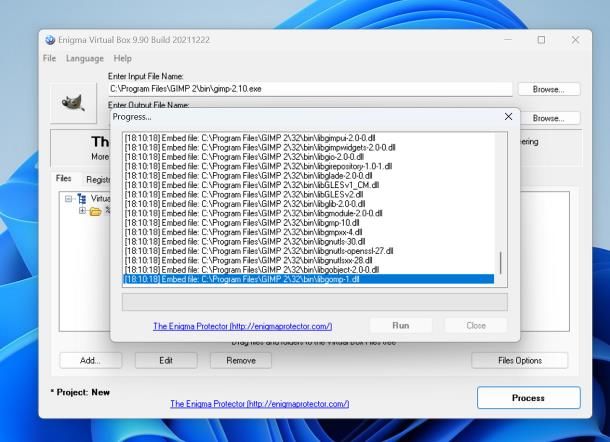Select log line for libgnutls-30.dll
The image size is (610, 442).
pos(308,242)
